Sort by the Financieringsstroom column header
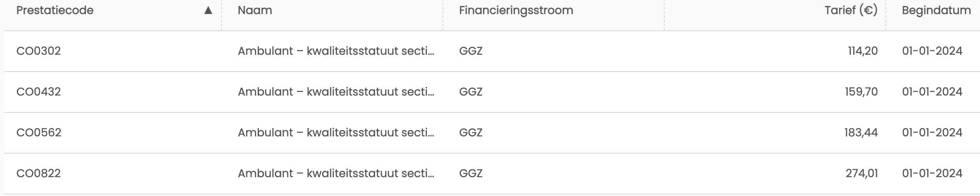980x196 pixels. pos(516,10)
